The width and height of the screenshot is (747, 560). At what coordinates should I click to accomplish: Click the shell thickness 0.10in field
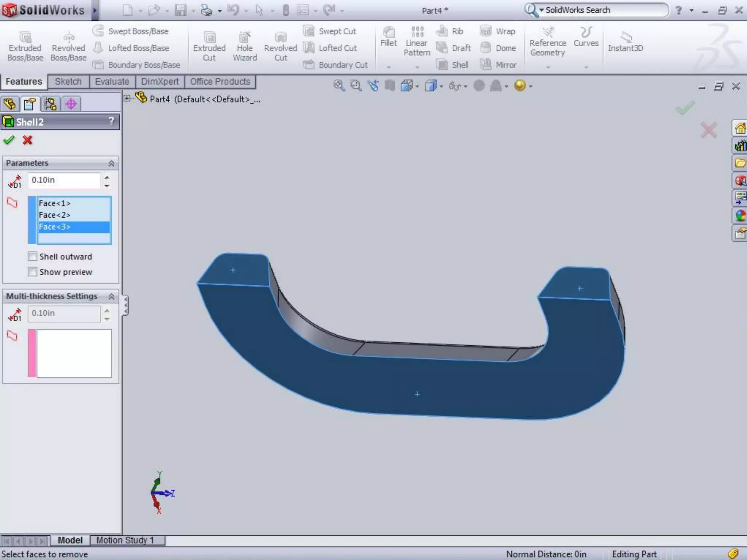(64, 180)
